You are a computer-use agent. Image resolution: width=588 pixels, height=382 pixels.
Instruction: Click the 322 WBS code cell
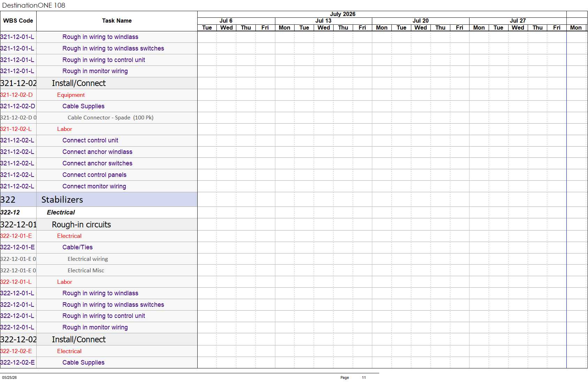tap(18, 200)
